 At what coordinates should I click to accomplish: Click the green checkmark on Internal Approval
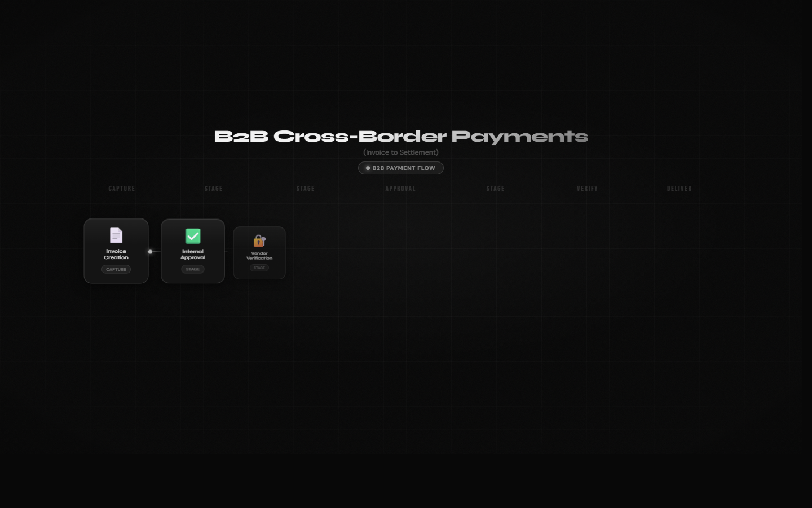point(193,236)
